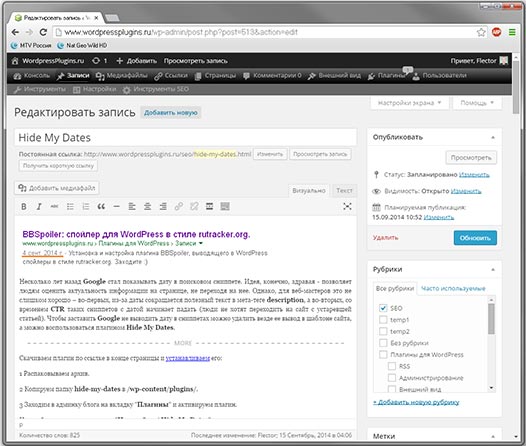Open the Страницы admin menu
This screenshot has width=526, height=446.
coord(215,75)
